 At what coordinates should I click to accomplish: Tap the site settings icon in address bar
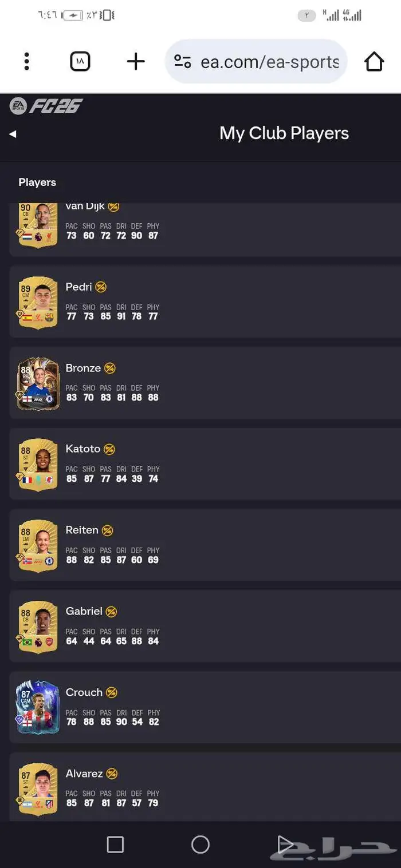[183, 61]
